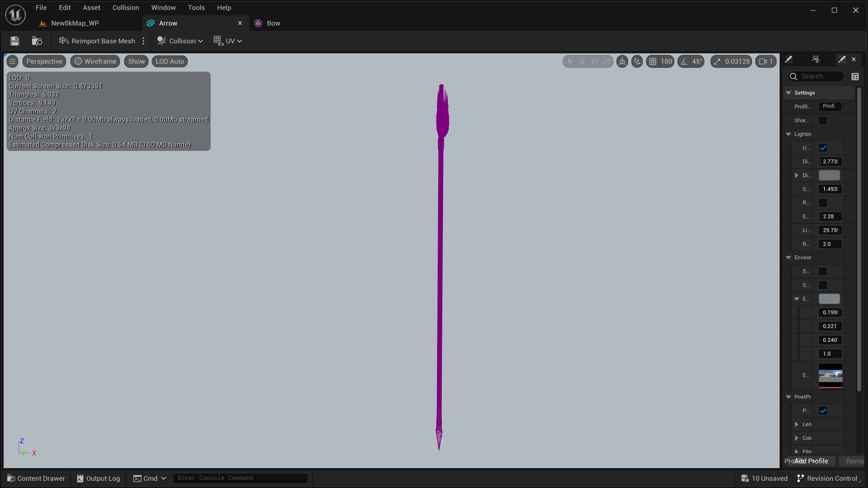This screenshot has height=488, width=868.
Task: Toggle the Shared profile checkbox
Action: tap(823, 120)
